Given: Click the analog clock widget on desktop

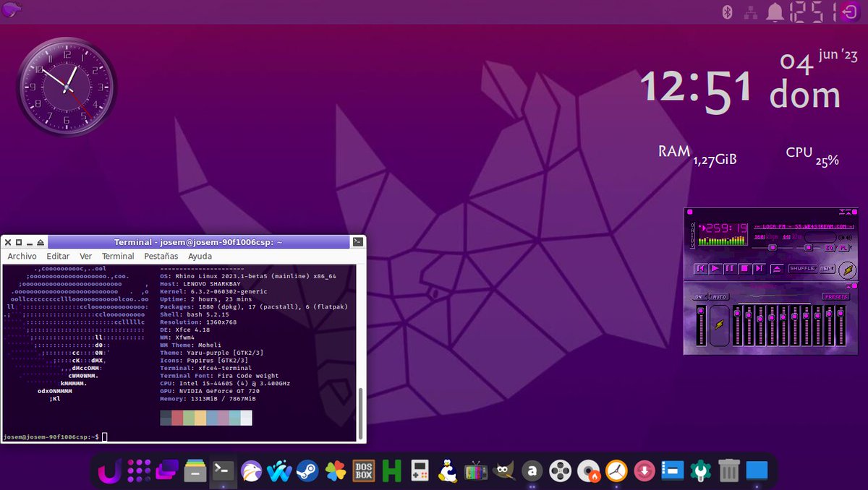Looking at the screenshot, I should click(x=67, y=87).
